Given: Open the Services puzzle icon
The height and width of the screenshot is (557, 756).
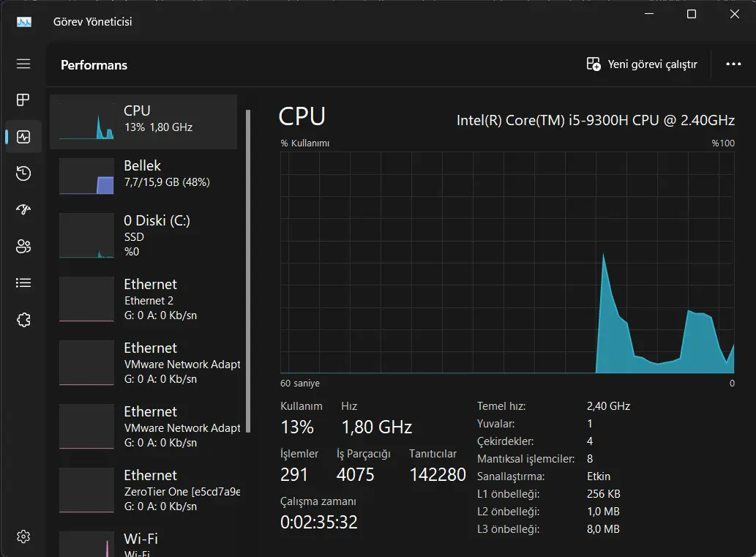Looking at the screenshot, I should click(23, 320).
